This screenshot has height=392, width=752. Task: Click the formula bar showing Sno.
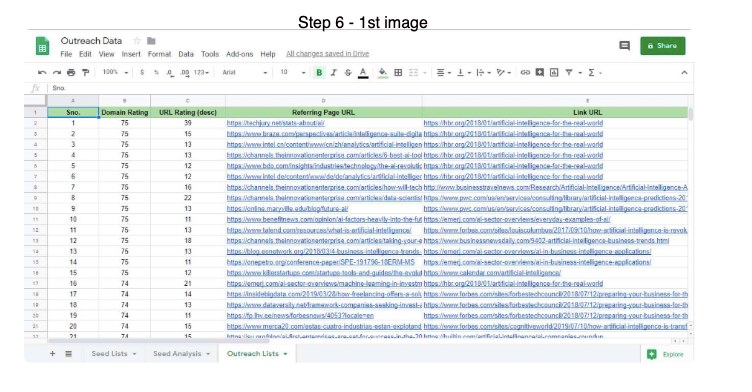[369, 88]
